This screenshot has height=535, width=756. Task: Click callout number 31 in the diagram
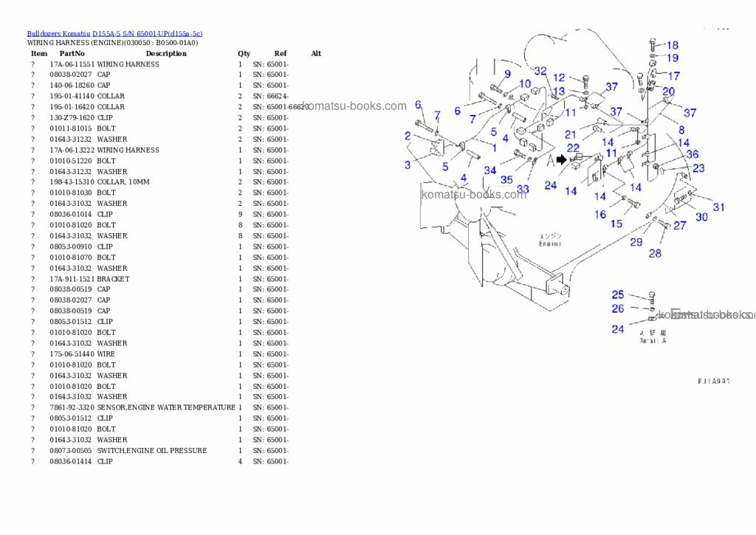(x=718, y=207)
